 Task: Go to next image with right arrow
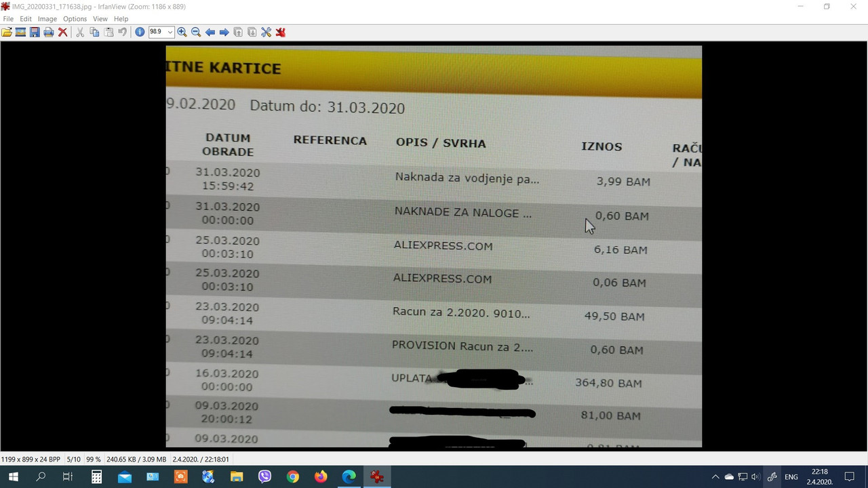(x=224, y=32)
